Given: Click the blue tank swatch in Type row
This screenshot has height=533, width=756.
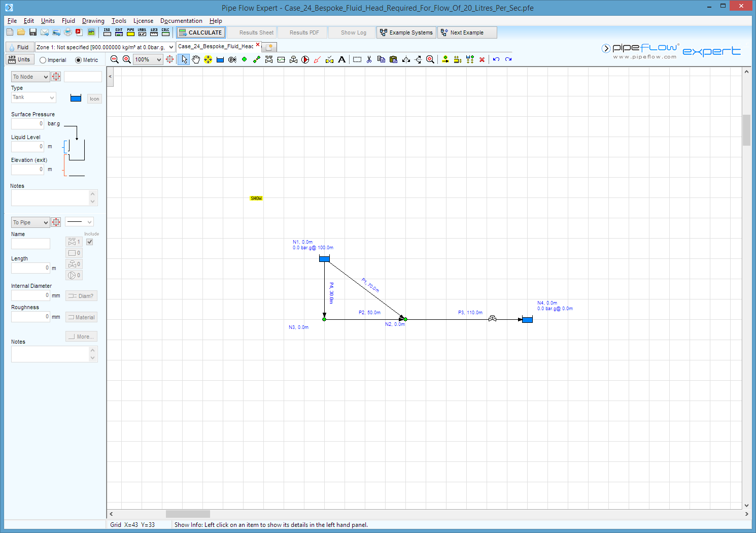Looking at the screenshot, I should pyautogui.click(x=76, y=98).
